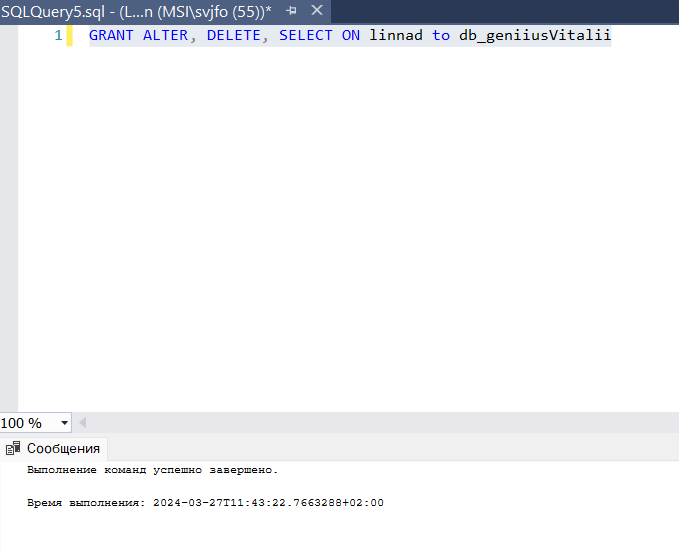This screenshot has width=679, height=553.
Task: Click the 'Время выполнения' timestamp line
Action: tap(205, 503)
